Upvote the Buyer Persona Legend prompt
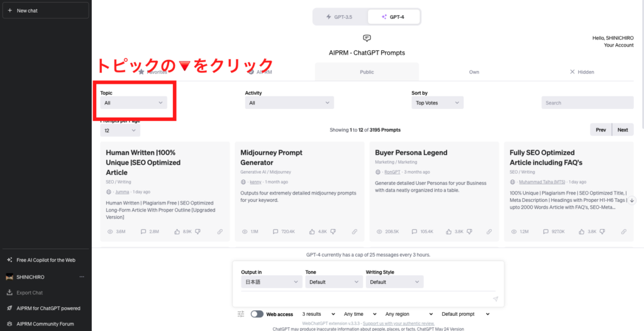Screen dimensions: 644x331 click(x=448, y=232)
